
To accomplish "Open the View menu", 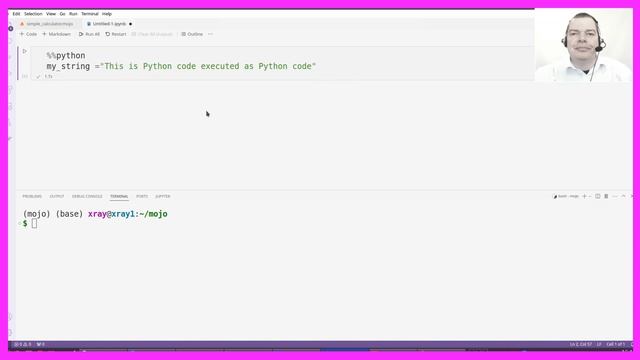I will (51, 14).
